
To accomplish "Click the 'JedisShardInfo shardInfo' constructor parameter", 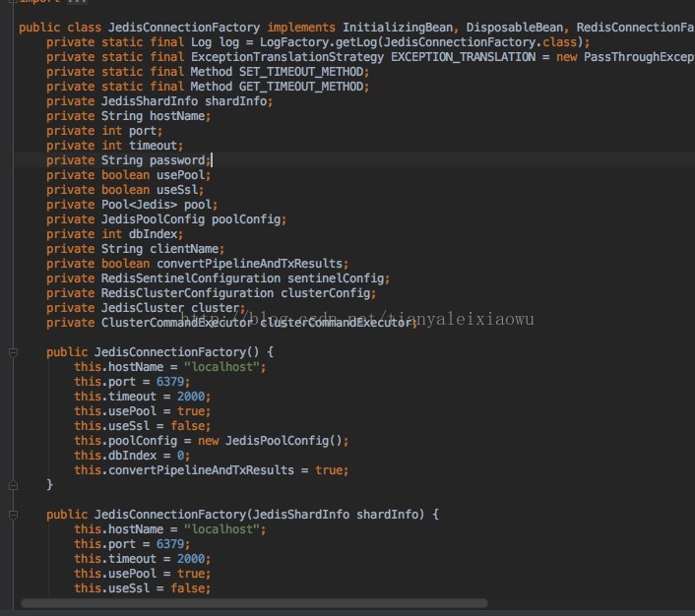I will click(x=336, y=515).
